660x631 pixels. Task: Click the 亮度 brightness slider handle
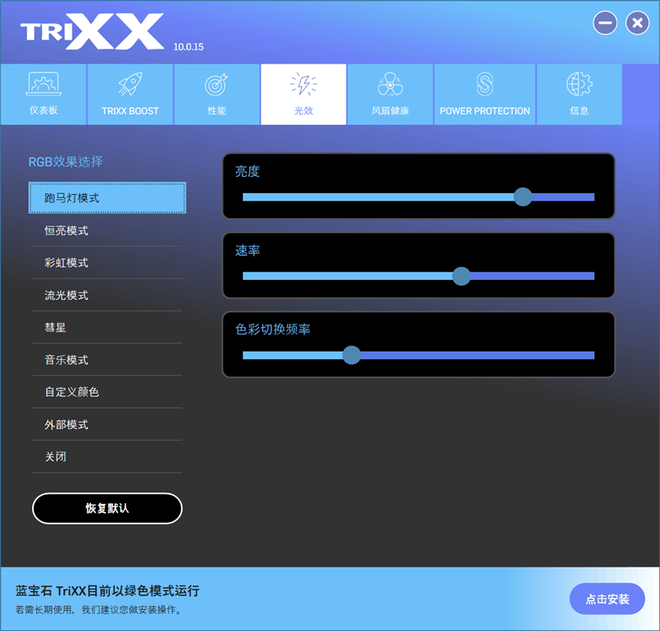pos(523,197)
